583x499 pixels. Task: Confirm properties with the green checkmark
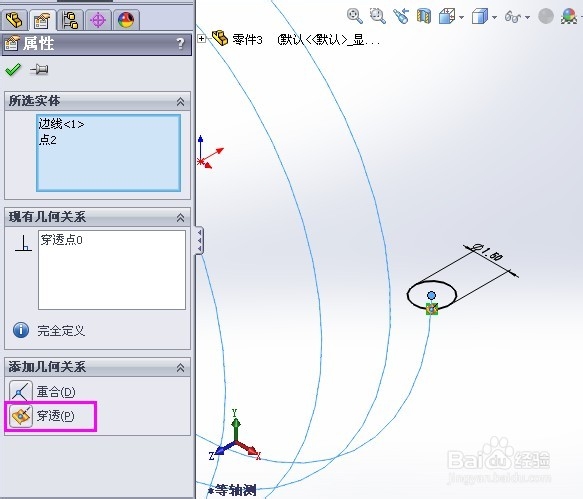13,70
